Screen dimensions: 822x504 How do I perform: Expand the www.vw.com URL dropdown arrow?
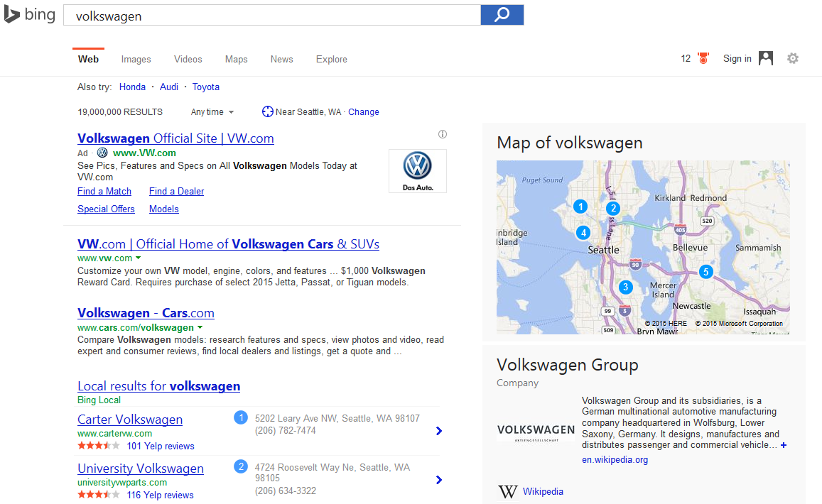click(139, 258)
